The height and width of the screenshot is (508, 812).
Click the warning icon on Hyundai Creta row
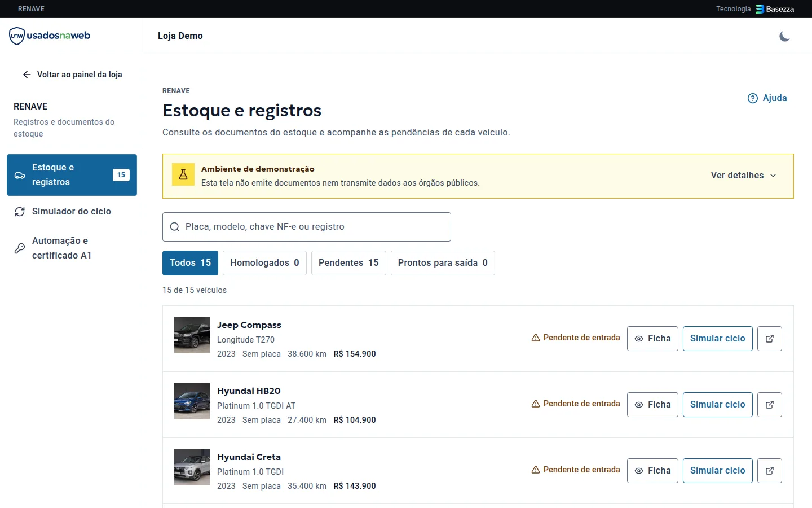(536, 470)
